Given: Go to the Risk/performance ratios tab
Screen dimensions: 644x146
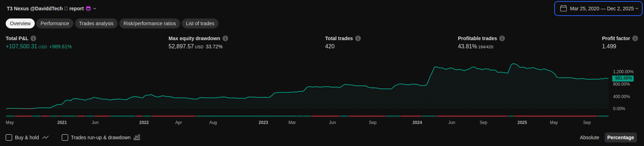Looking at the screenshot, I should [x=149, y=23].
